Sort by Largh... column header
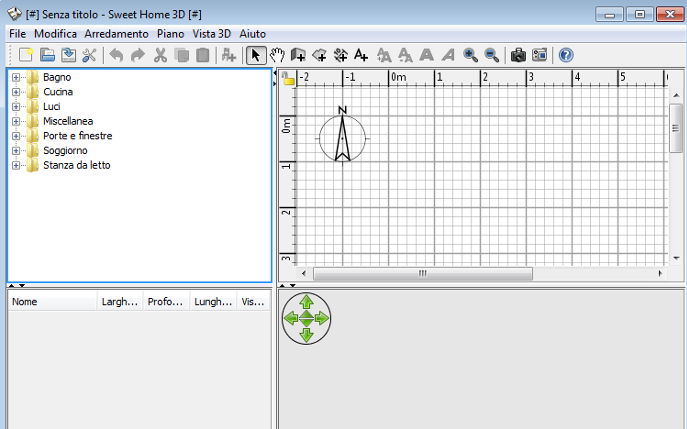The height and width of the screenshot is (429, 687). [120, 301]
